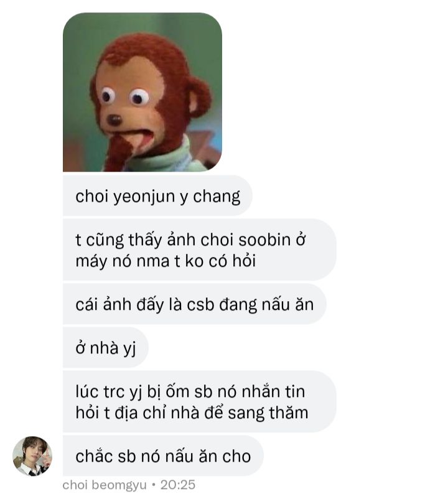Click "nhắn tin" text in fifth message

coord(273,391)
